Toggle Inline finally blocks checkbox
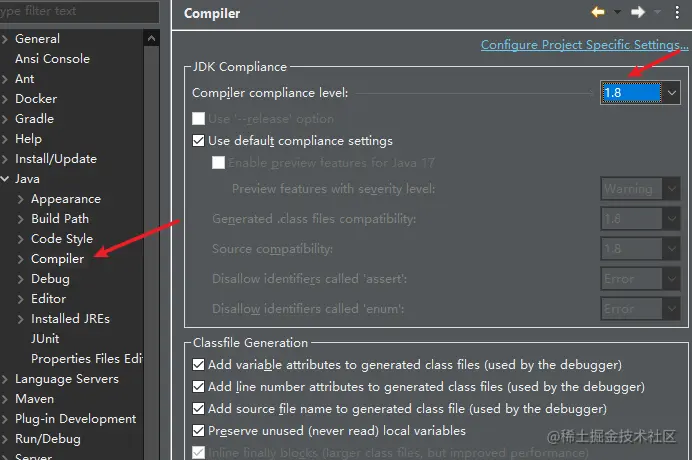692x460 pixels. coord(199,452)
